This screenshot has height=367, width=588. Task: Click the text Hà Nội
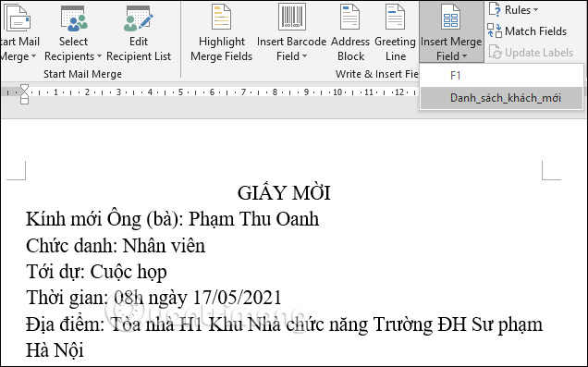[x=55, y=351]
